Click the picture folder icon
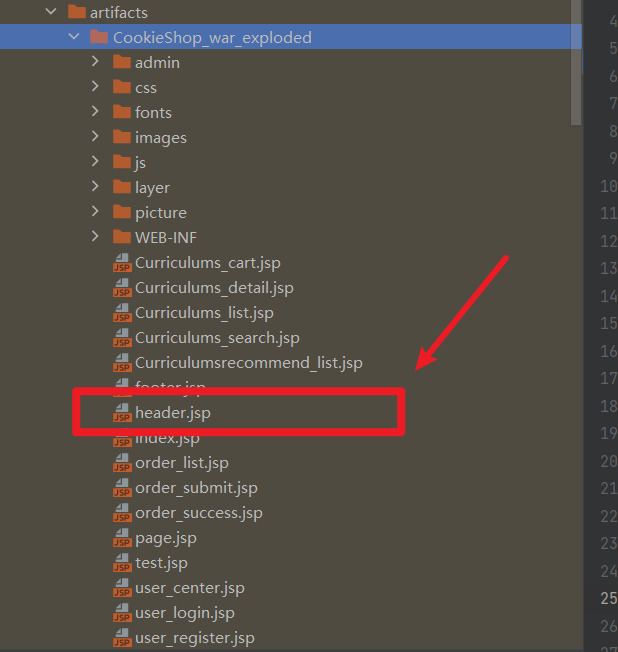The image size is (618, 652). (x=122, y=212)
